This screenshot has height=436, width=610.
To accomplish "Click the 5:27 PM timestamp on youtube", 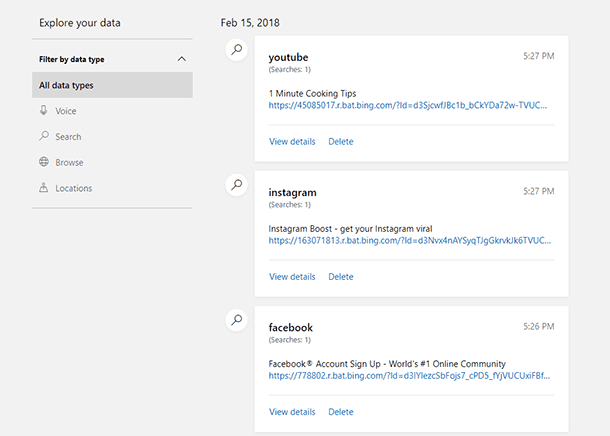I will [x=539, y=56].
